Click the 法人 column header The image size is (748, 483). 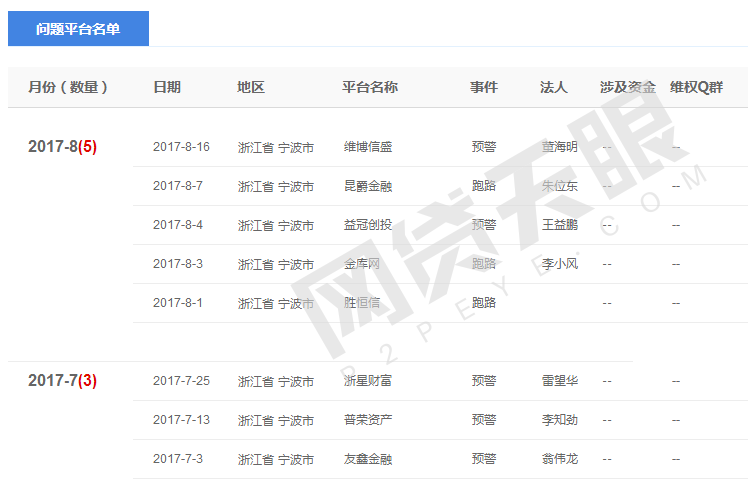point(554,87)
